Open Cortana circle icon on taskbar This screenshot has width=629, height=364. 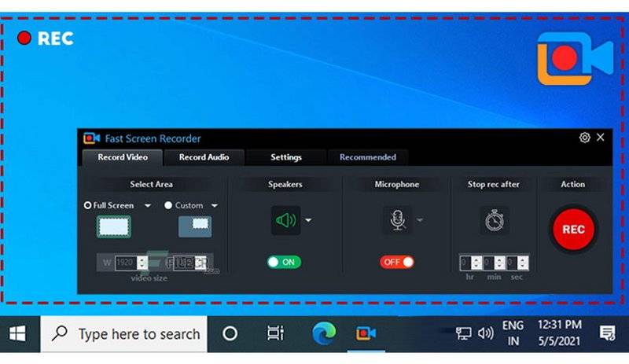230,333
